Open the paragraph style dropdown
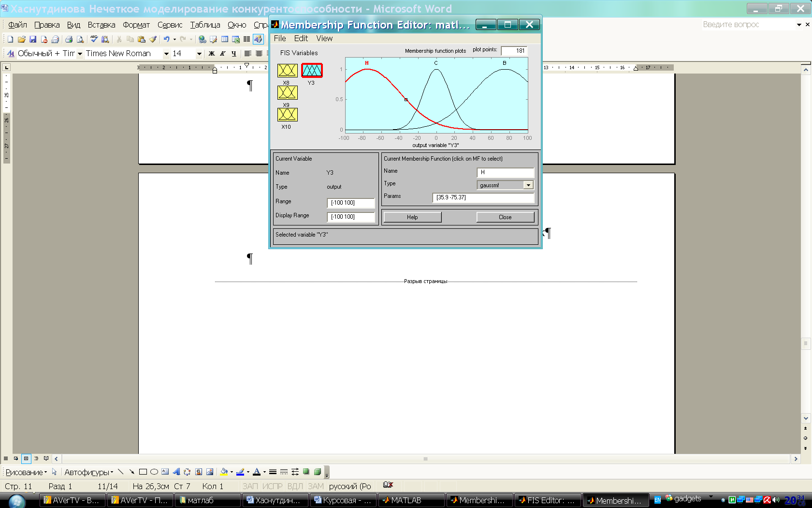 click(80, 54)
